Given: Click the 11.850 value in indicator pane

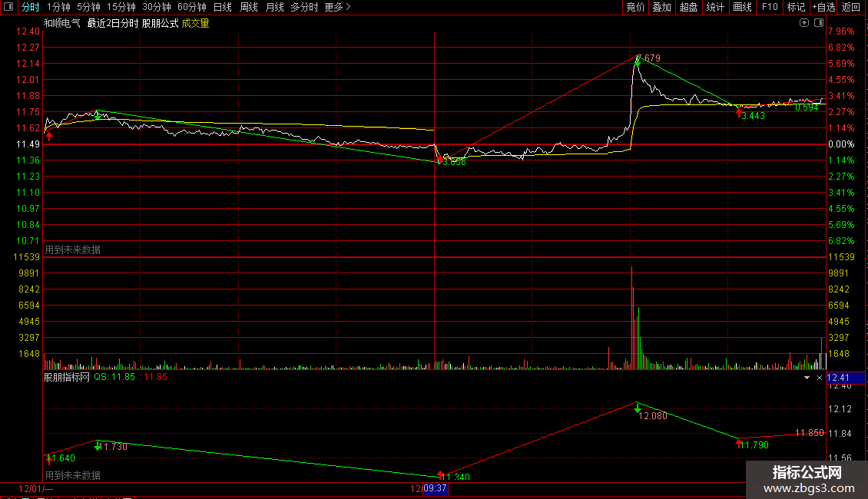Looking at the screenshot, I should tap(810, 433).
